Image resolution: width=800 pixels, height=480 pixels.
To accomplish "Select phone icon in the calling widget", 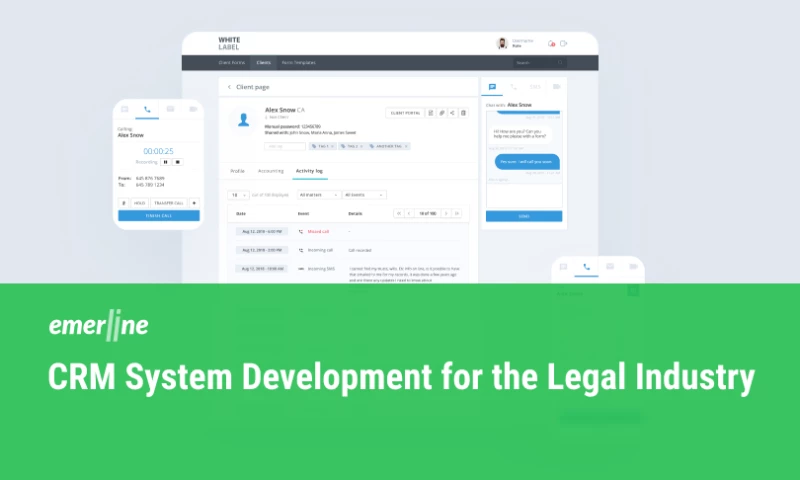I will coord(147,109).
